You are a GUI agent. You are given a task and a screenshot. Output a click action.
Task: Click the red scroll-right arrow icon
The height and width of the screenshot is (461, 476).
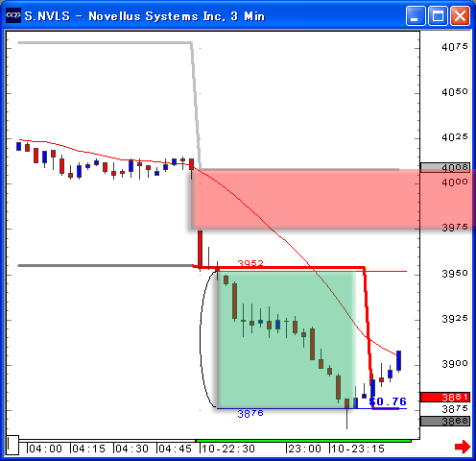tap(463, 447)
